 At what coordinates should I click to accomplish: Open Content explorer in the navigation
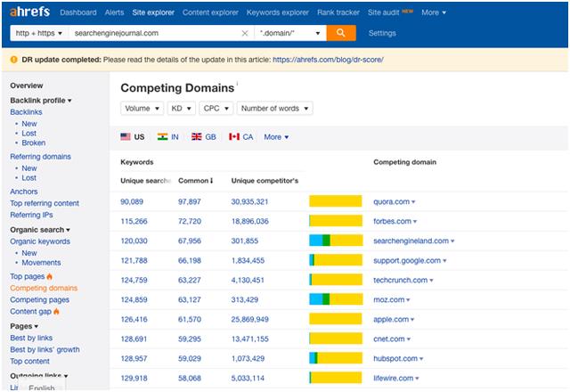click(x=210, y=12)
